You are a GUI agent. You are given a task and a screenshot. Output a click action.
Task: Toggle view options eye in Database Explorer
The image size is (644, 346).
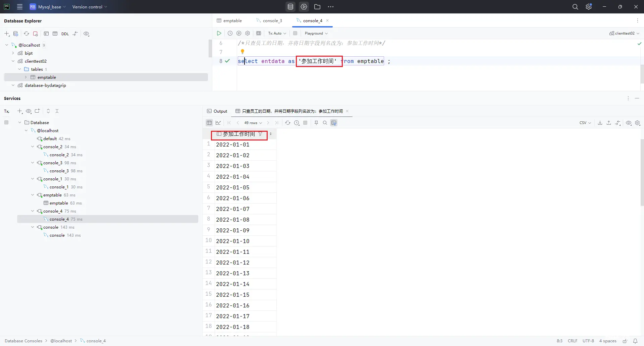click(86, 34)
